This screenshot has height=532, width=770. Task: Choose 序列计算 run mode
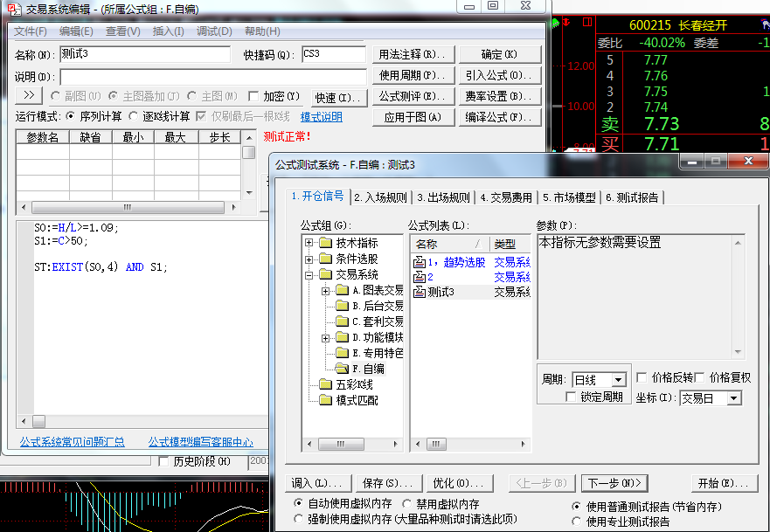pos(70,116)
